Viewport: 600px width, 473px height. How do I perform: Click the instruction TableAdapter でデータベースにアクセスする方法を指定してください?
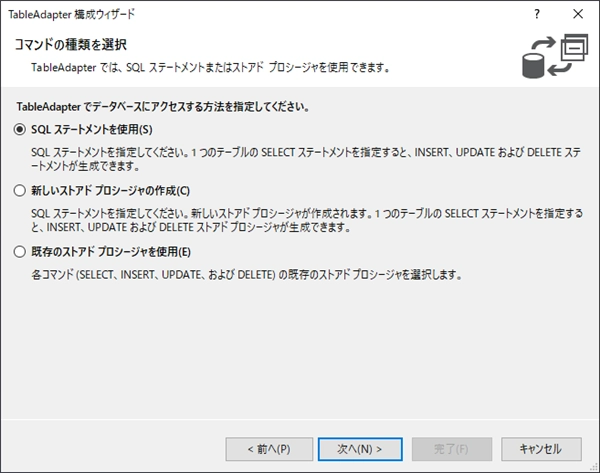pos(163,106)
